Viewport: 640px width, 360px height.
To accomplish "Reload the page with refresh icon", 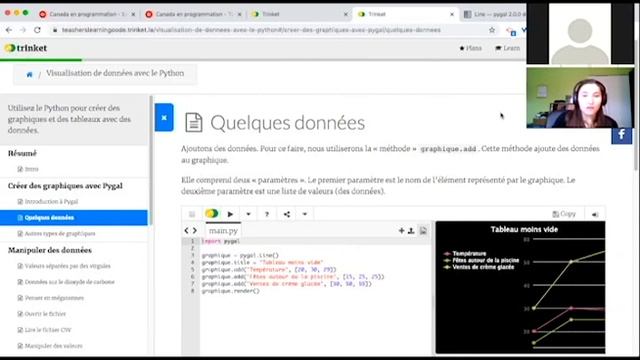I will [37, 30].
